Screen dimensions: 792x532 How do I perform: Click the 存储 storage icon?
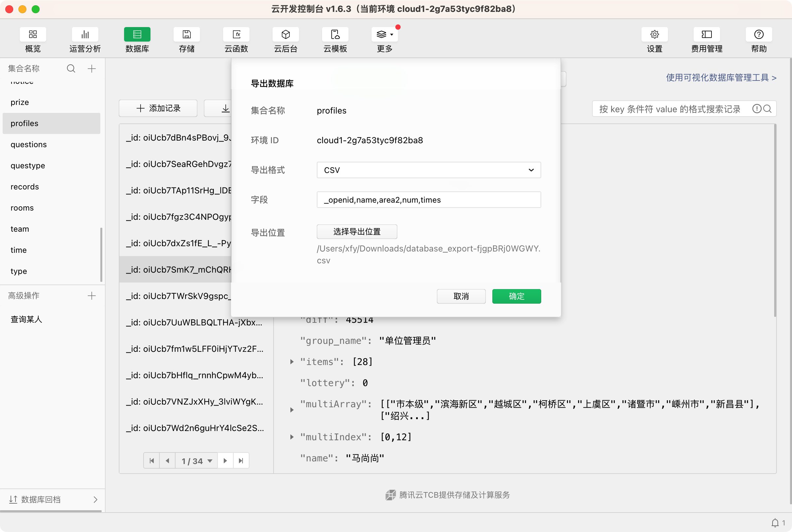click(186, 35)
